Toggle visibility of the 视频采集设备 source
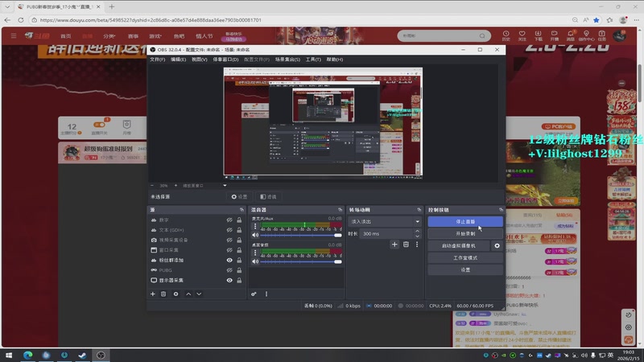Image resolution: width=644 pixels, height=362 pixels. coord(229,240)
